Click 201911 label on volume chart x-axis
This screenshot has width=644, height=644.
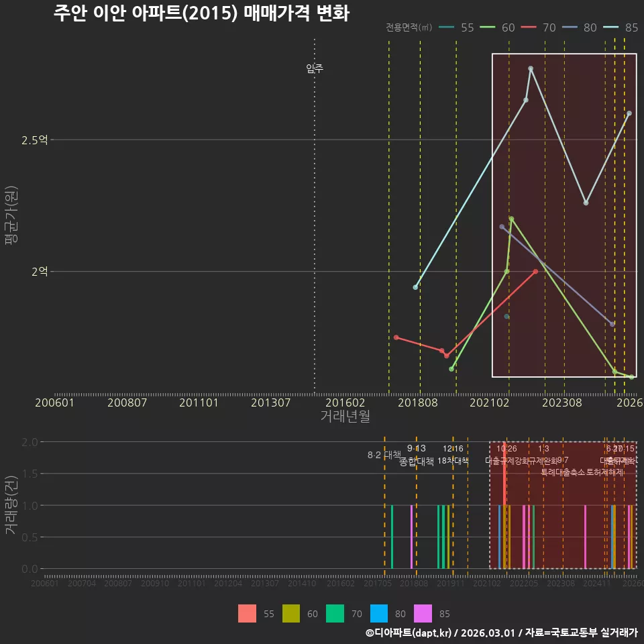[x=451, y=583]
